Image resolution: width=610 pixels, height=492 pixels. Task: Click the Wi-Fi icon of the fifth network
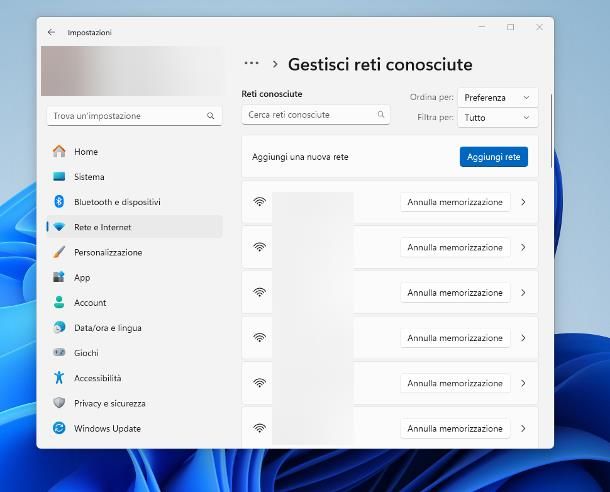259,383
